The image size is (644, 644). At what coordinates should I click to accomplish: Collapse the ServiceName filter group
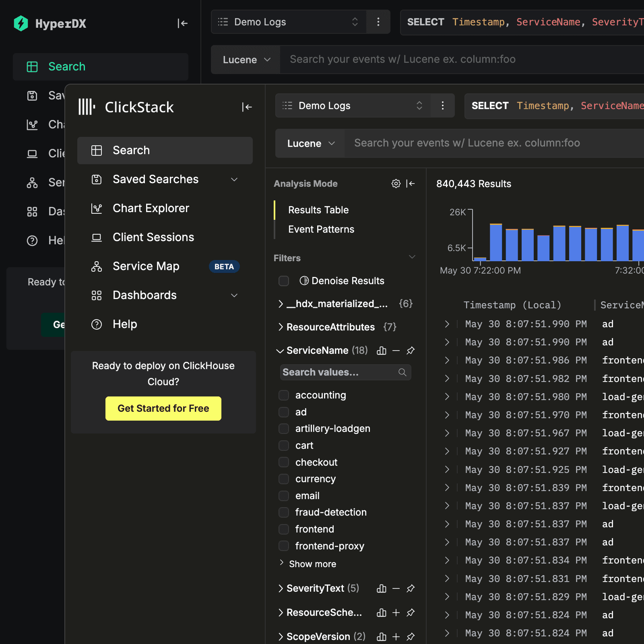pos(280,351)
